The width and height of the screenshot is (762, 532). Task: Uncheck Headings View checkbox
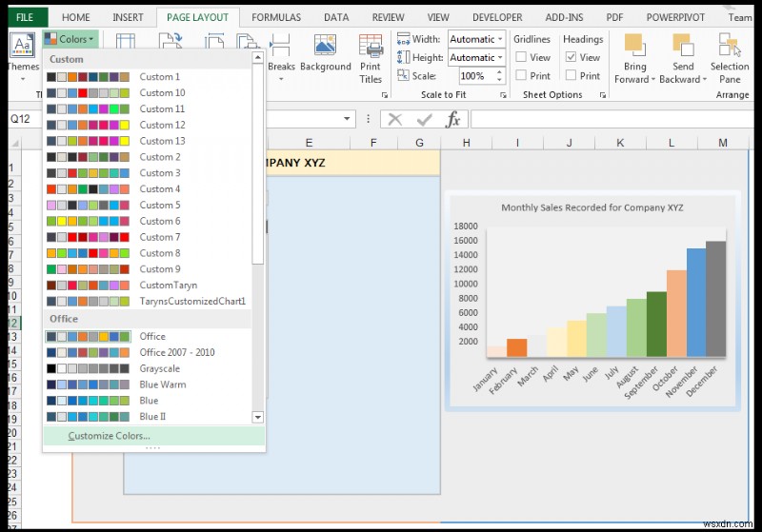click(571, 57)
